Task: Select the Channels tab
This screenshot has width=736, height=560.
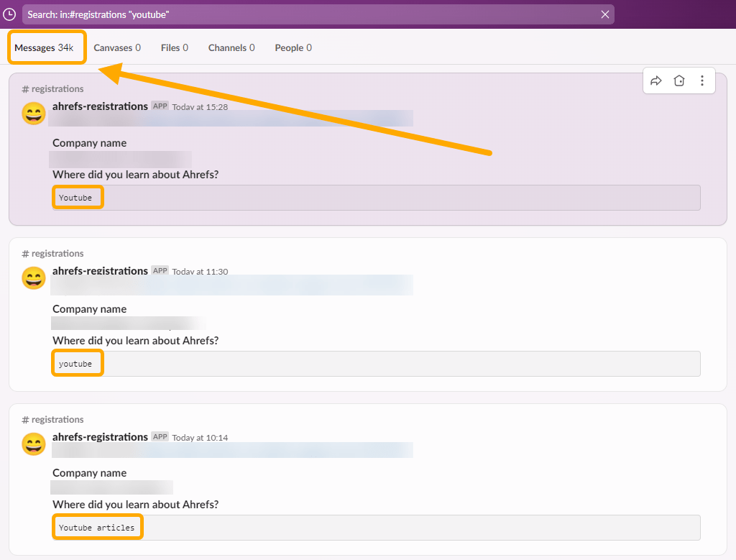Action: [x=231, y=48]
